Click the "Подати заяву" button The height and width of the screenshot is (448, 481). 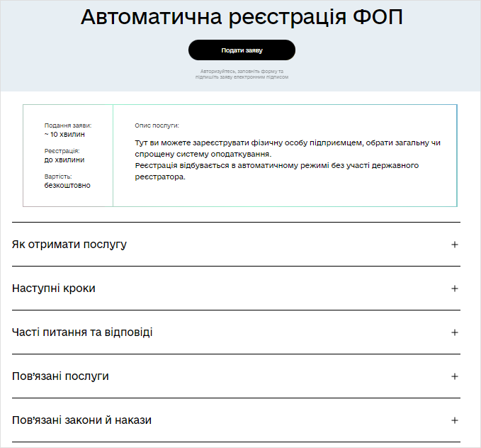tap(242, 50)
